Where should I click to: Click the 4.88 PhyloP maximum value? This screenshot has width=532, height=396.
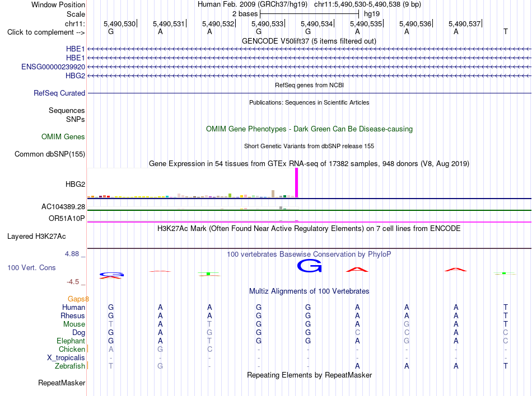(72, 254)
